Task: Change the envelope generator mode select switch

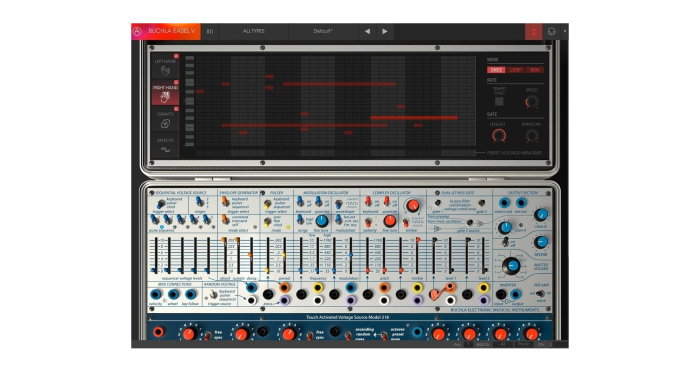Action: (225, 219)
